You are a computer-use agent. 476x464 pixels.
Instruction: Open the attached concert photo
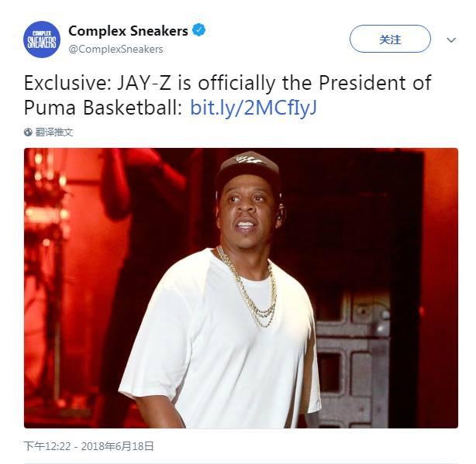pos(241,288)
